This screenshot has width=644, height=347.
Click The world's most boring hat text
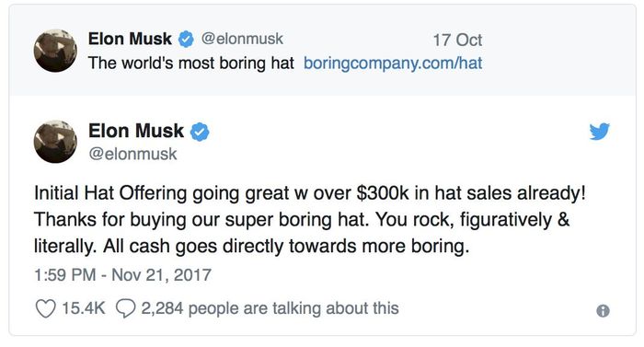191,63
